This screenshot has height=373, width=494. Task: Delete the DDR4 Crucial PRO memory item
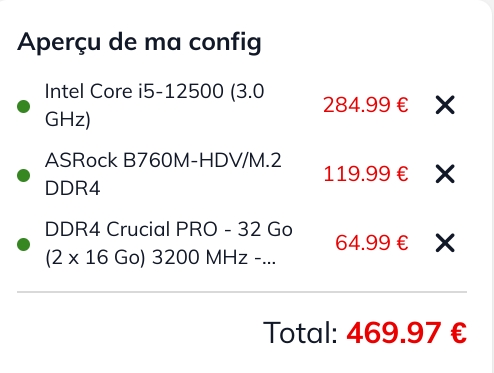(445, 243)
